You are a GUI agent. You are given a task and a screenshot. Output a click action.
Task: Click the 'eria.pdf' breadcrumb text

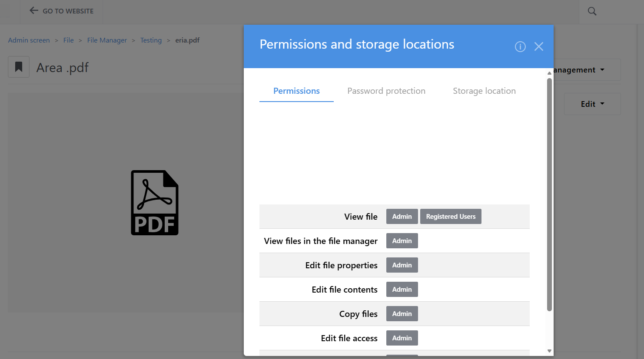tap(187, 40)
